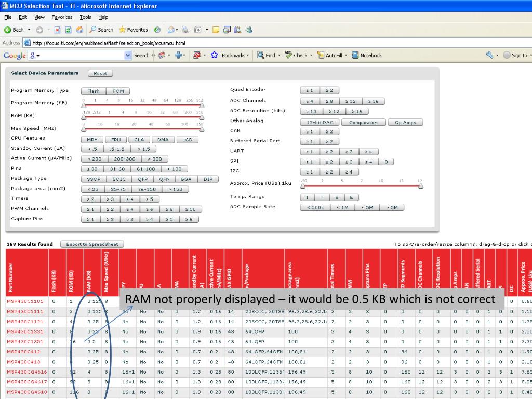Image resolution: width=532 pixels, height=399 pixels.
Task: Click the Mail envelope icon
Action: pos(171,30)
